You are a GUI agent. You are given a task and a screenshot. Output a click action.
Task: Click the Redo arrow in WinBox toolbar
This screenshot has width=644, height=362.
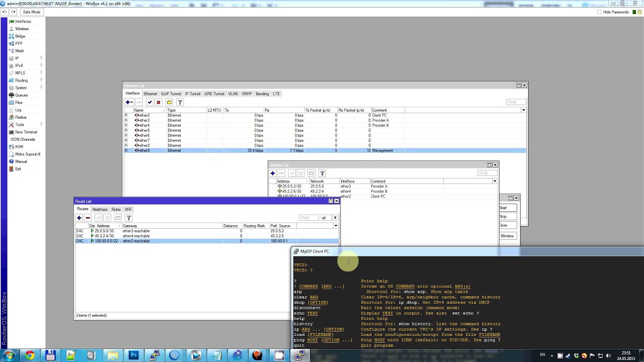tap(13, 12)
